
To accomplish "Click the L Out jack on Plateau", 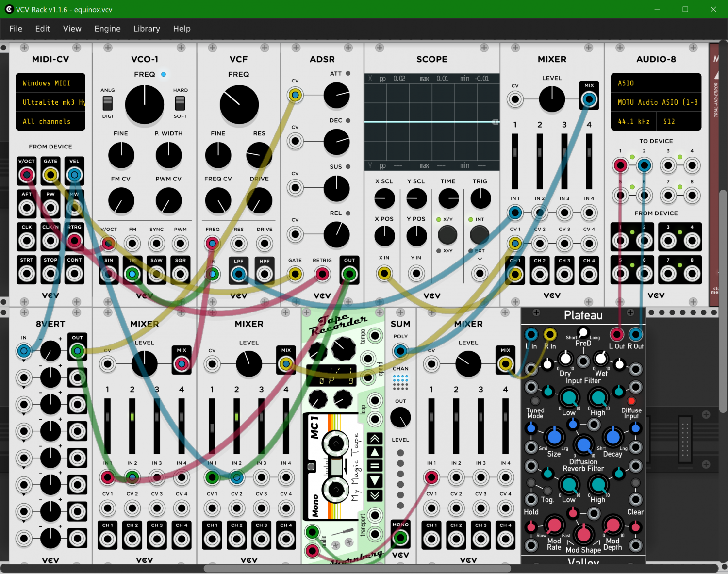I will 617,334.
